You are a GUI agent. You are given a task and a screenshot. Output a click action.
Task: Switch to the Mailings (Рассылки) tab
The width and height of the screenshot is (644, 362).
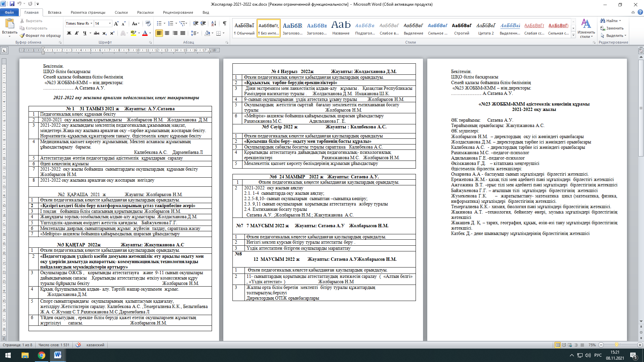pos(145,12)
